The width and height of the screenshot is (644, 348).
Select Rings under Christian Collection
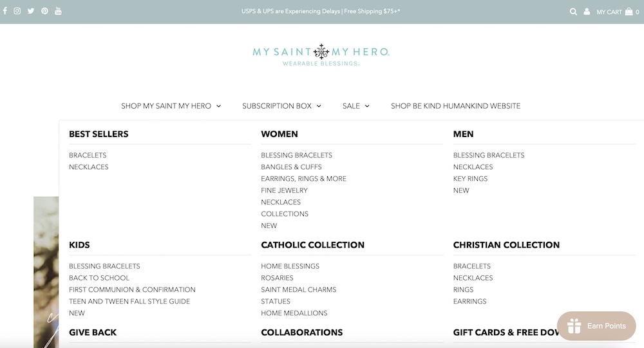point(463,289)
